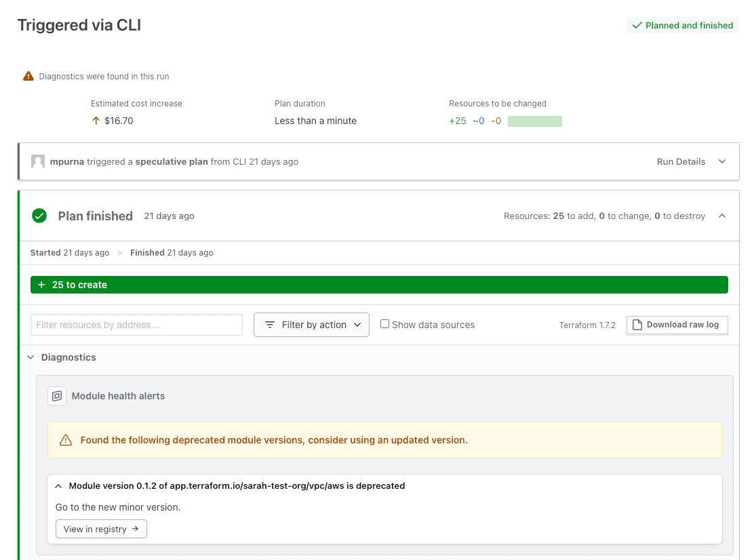Click the diagnostics warning triangle icon
Image resolution: width=754 pixels, height=560 pixels.
(28, 77)
